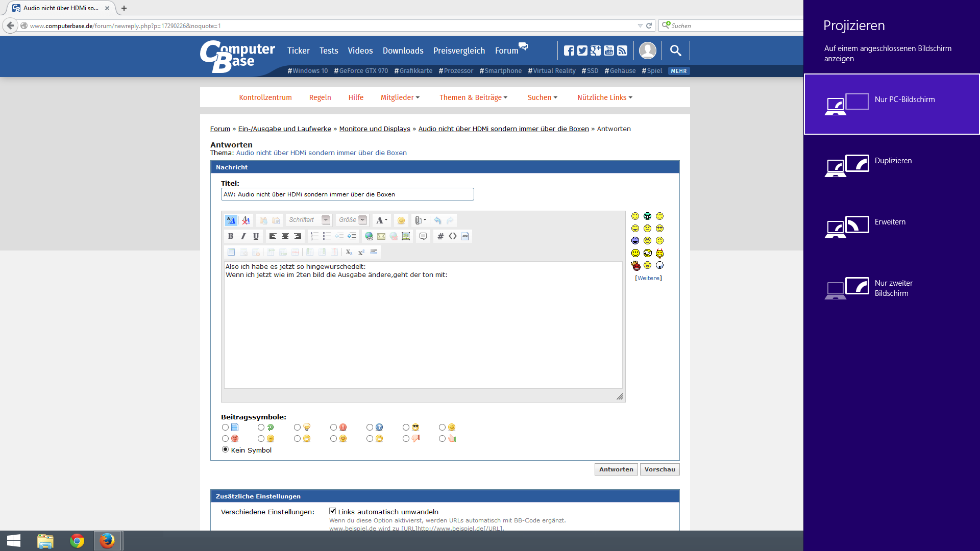980x551 pixels.
Task: Click the Antworten submit button
Action: pyautogui.click(x=616, y=469)
